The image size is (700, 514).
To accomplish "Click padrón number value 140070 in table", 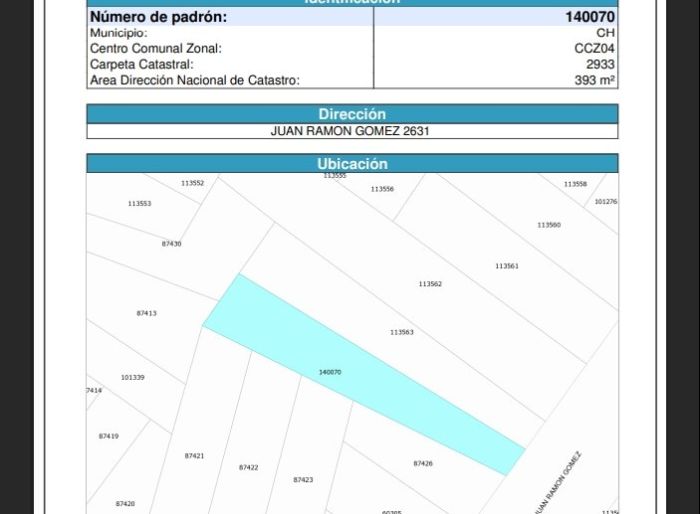I will [590, 17].
